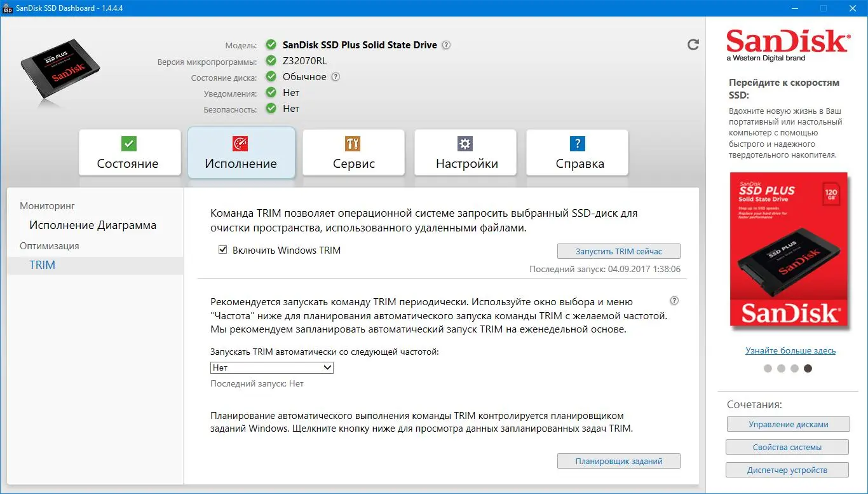The height and width of the screenshot is (494, 868).
Task: Click the green checkmark Состояние tab icon
Action: [129, 143]
